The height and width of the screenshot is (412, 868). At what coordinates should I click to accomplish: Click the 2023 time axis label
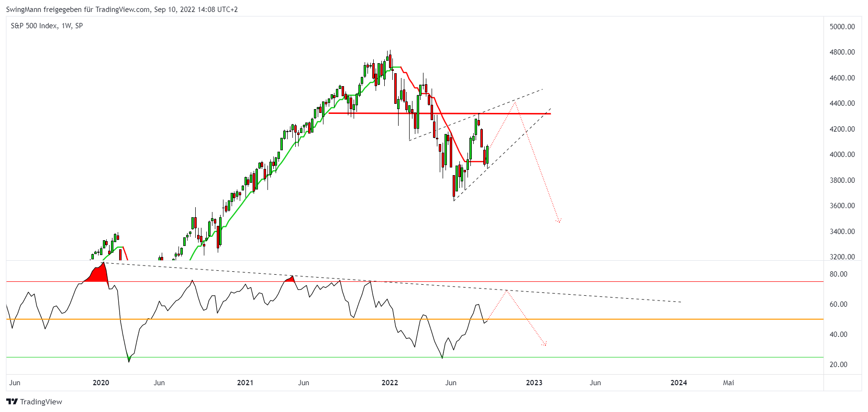click(x=534, y=383)
